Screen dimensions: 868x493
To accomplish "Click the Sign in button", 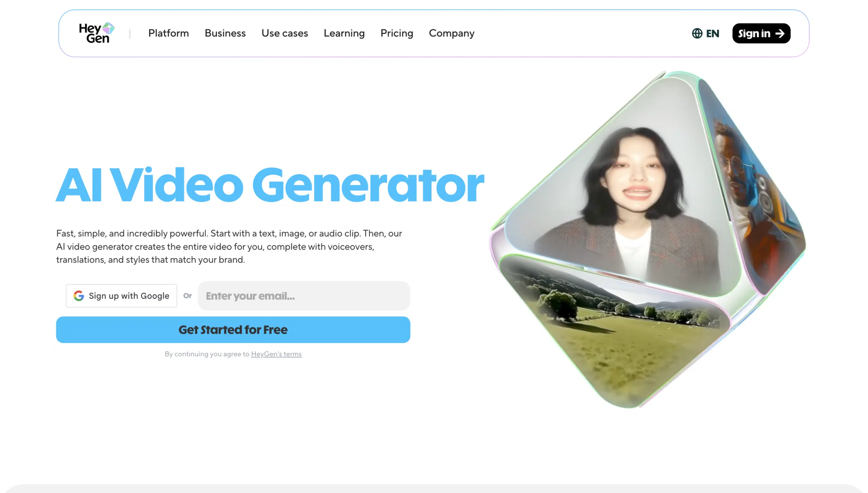I will click(761, 33).
